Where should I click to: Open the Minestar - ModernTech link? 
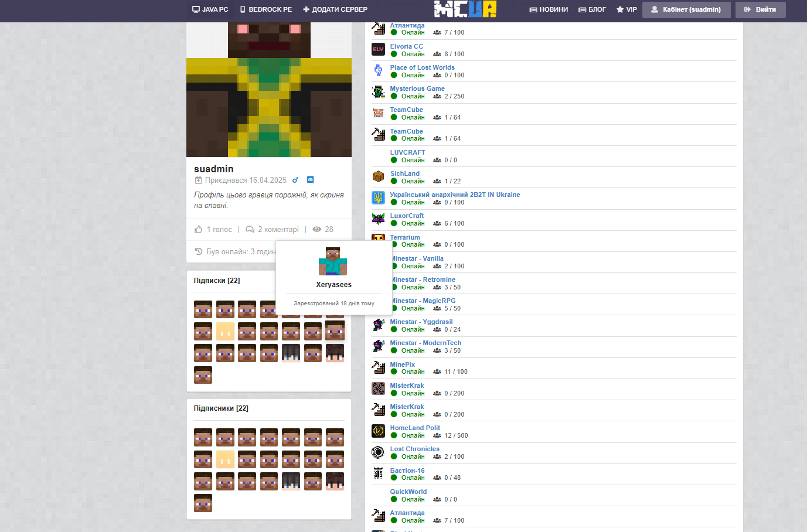point(425,343)
